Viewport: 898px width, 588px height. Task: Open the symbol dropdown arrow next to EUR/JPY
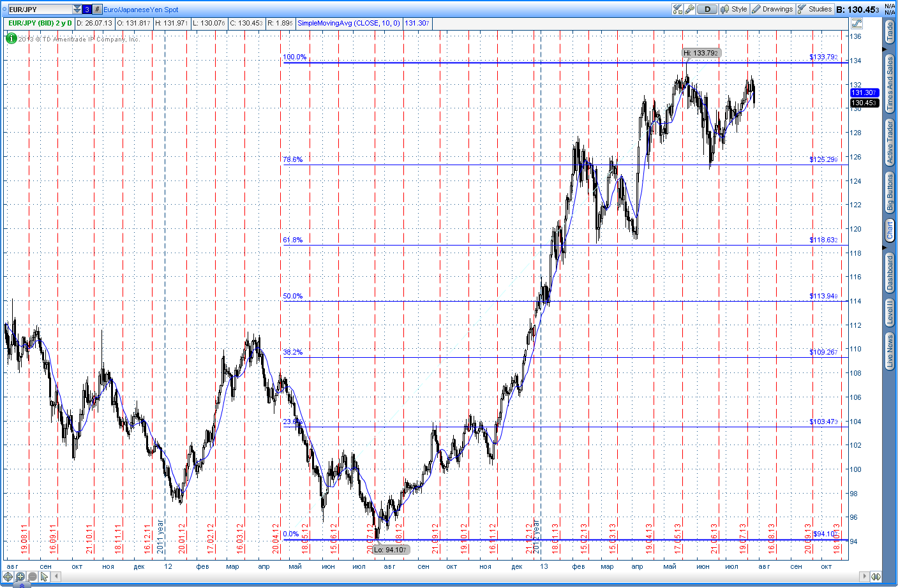click(77, 10)
